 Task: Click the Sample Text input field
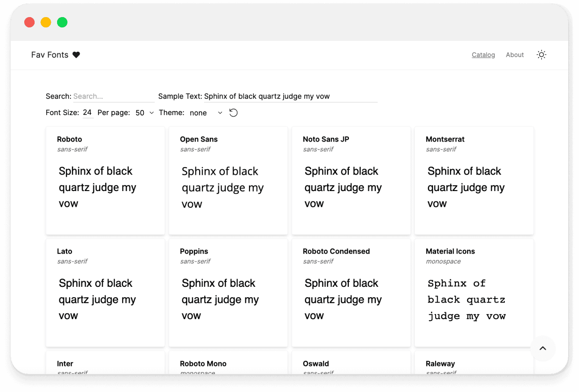coord(291,96)
